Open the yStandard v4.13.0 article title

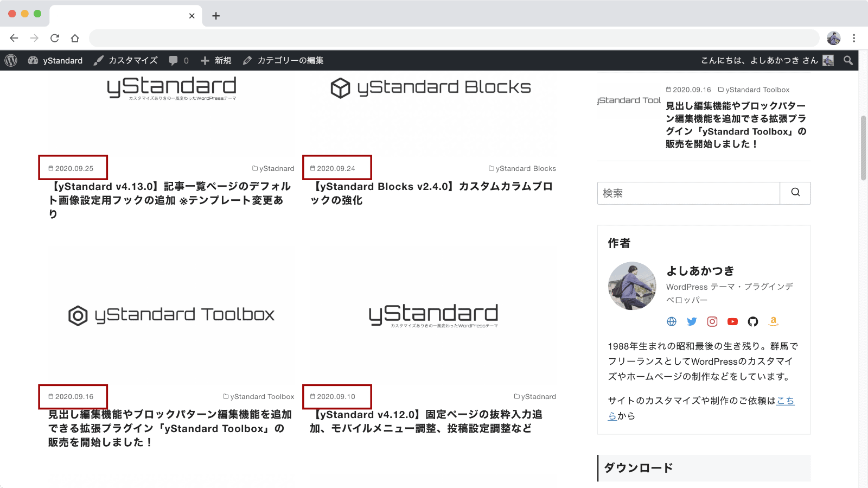(x=170, y=200)
